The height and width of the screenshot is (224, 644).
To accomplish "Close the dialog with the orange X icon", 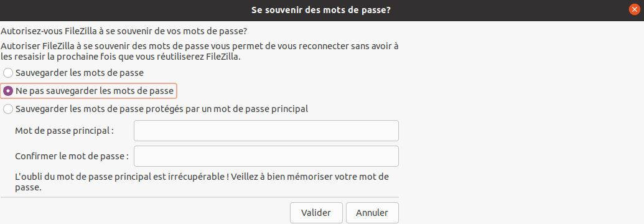I will tap(635, 10).
